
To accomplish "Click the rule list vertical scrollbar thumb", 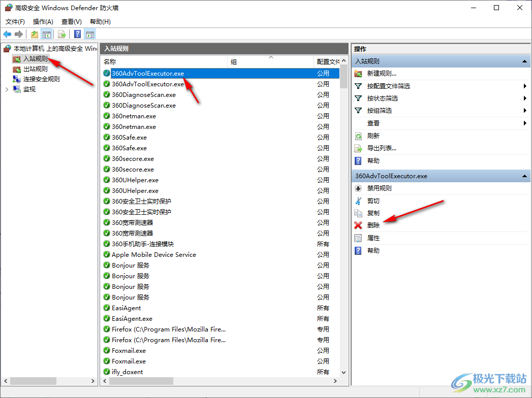I will 343,76.
